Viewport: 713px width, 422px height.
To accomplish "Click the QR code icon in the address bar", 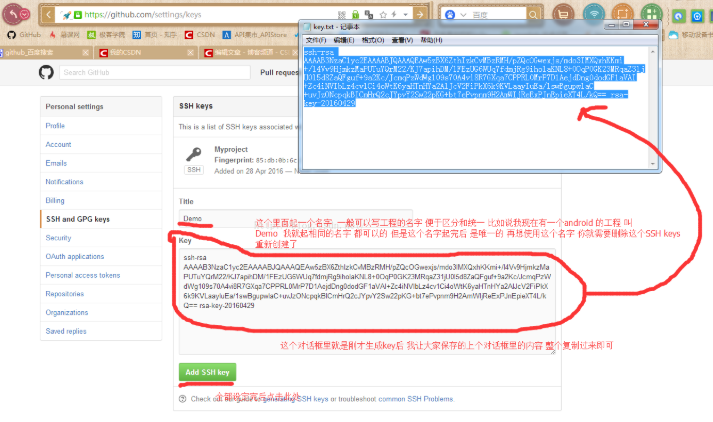I will [x=342, y=15].
